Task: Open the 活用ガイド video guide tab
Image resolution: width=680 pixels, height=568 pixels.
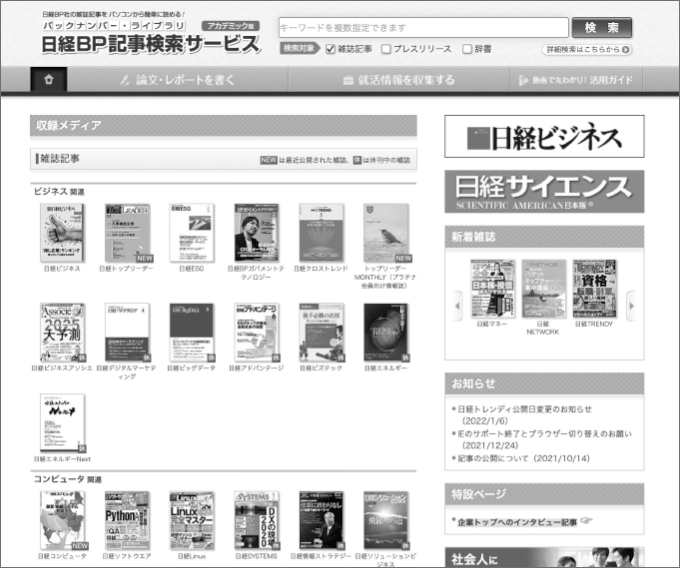Action: click(575, 80)
